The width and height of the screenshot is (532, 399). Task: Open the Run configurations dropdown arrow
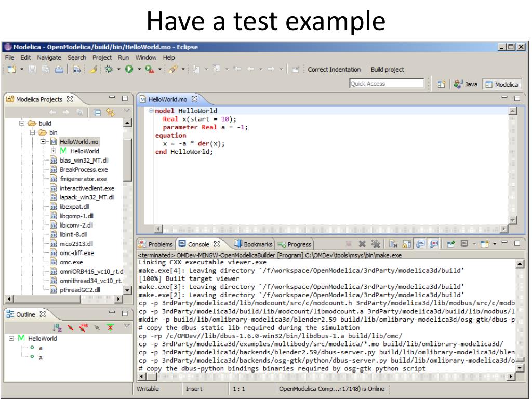[x=139, y=69]
